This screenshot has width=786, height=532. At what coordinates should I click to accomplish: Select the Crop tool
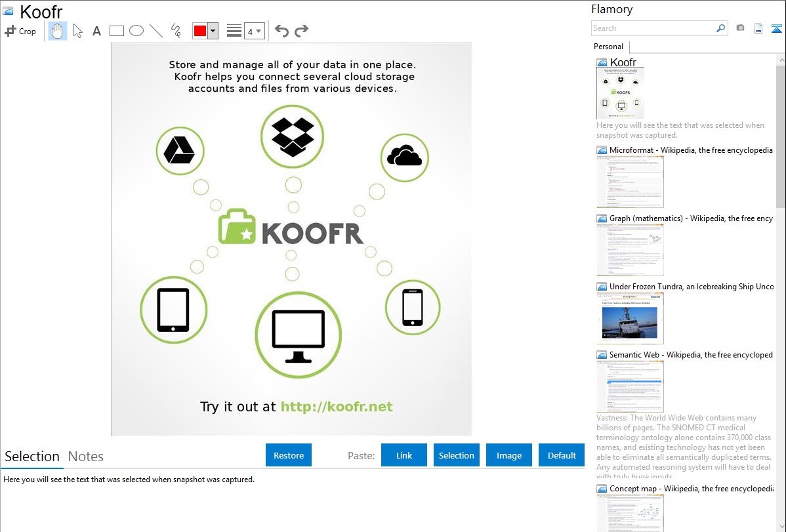(x=20, y=31)
